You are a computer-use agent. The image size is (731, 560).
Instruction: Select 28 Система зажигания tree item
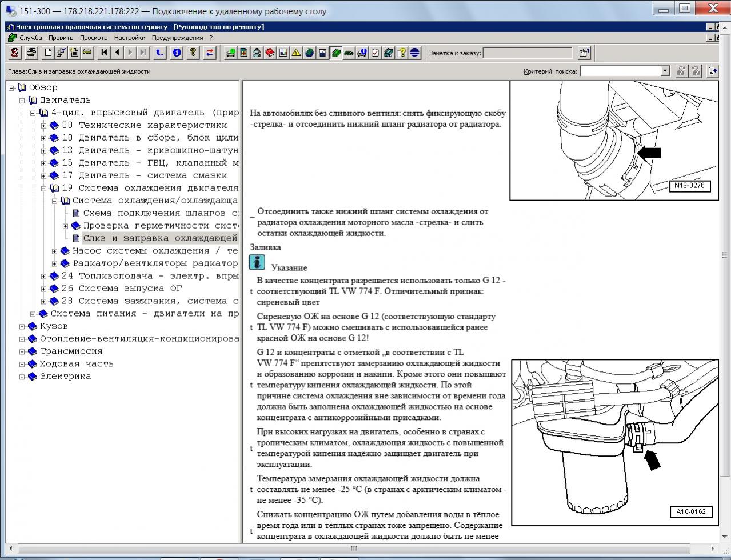tap(150, 301)
